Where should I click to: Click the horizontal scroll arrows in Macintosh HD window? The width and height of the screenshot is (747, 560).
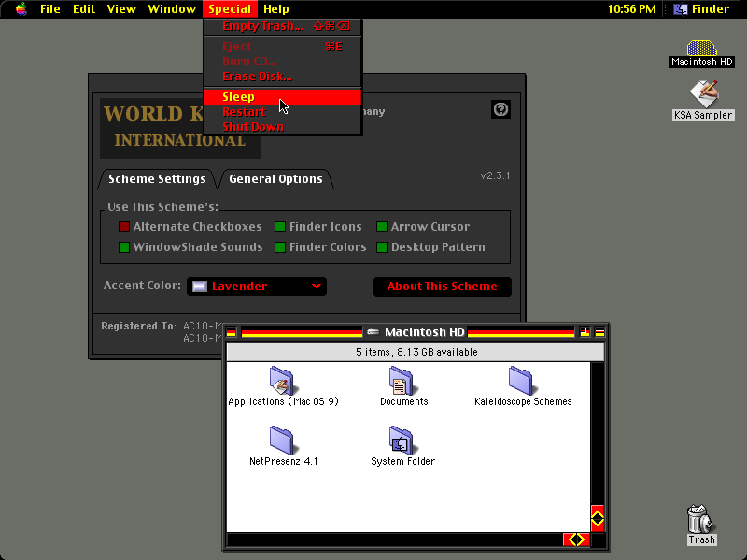[576, 539]
